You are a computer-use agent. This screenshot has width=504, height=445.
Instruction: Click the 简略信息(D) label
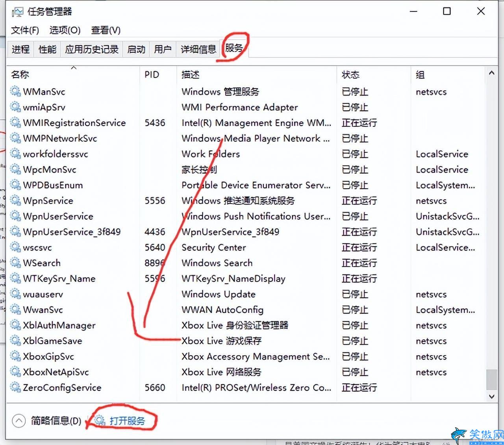point(56,421)
